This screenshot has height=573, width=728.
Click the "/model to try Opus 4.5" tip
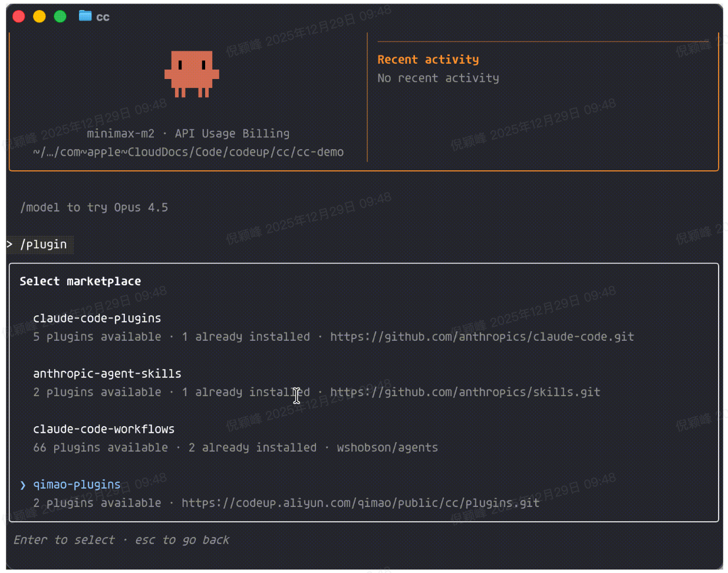tap(94, 208)
